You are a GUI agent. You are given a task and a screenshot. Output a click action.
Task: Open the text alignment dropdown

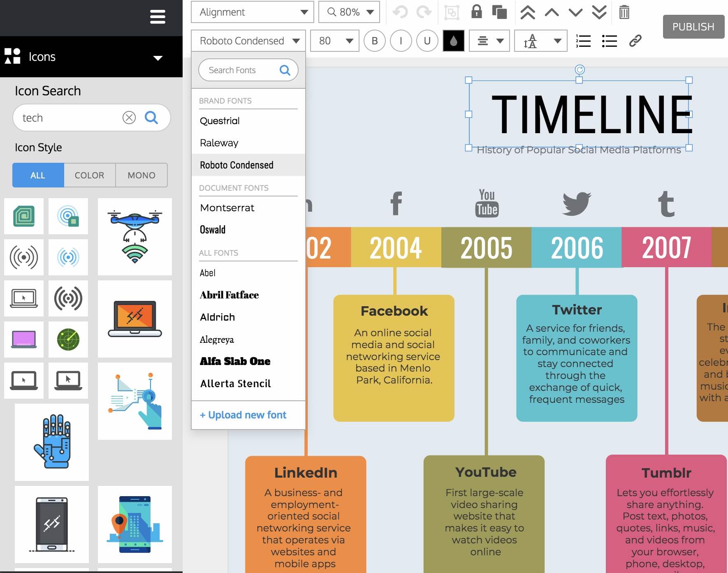(x=489, y=41)
